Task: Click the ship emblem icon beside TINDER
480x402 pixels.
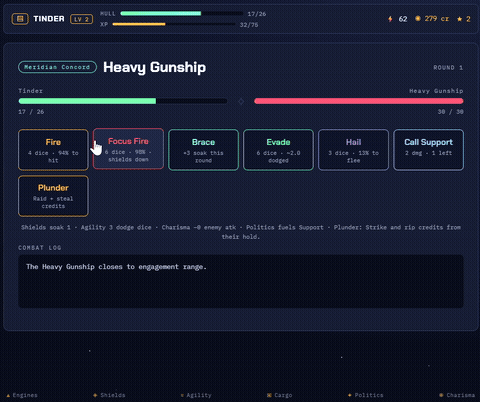Action: coord(20,19)
